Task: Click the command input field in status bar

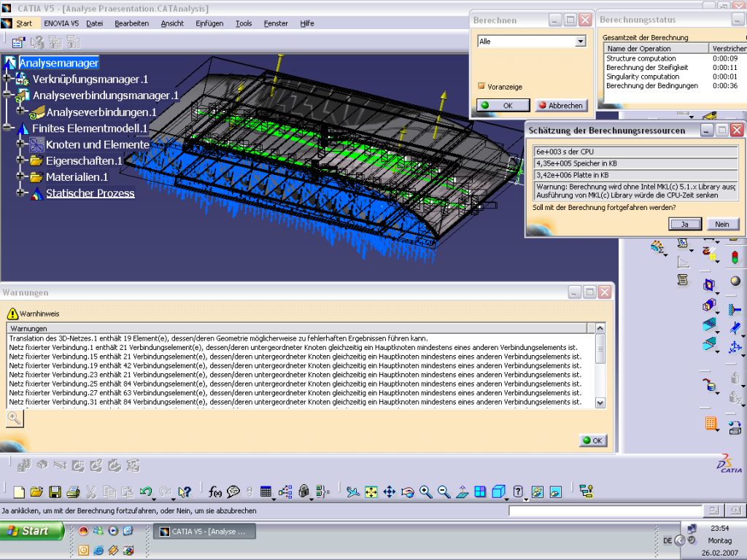Action: coord(605,511)
